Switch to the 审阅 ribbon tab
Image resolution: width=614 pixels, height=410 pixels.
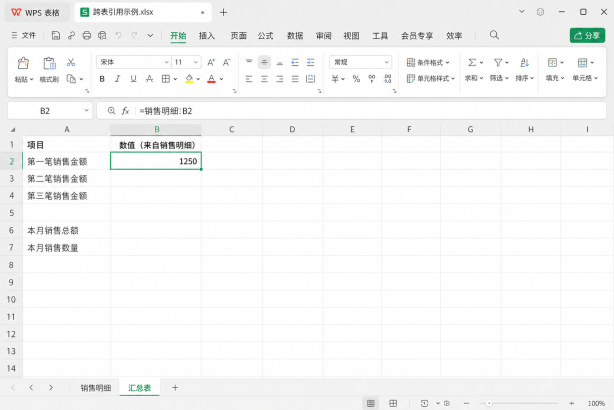tap(323, 36)
